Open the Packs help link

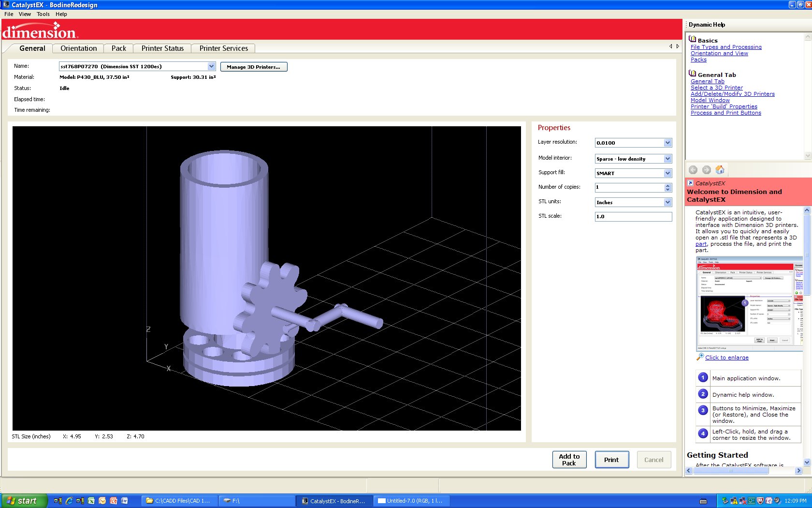(x=698, y=60)
